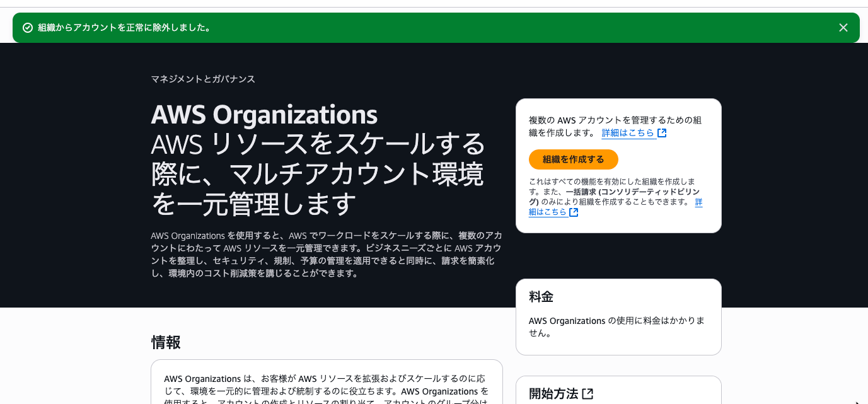Click the AWS Organizations main heading
Viewport: 868px width, 404px height.
(x=264, y=115)
